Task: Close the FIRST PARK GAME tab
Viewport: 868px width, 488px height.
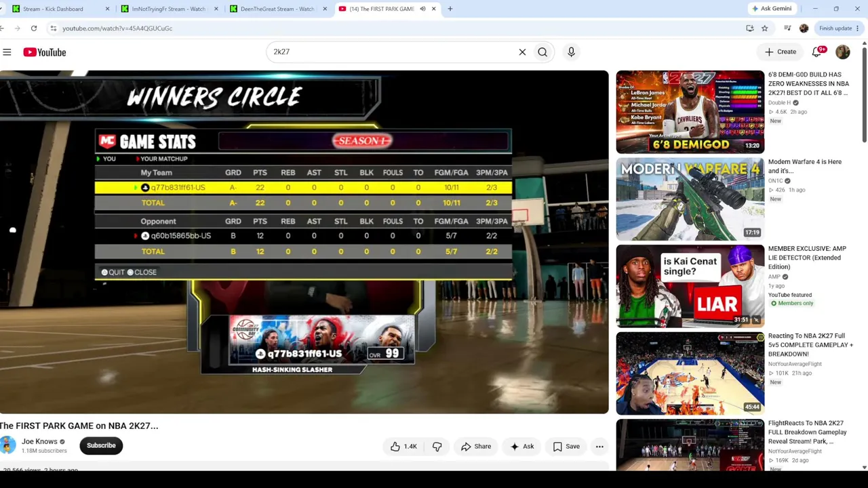Action: pos(433,9)
